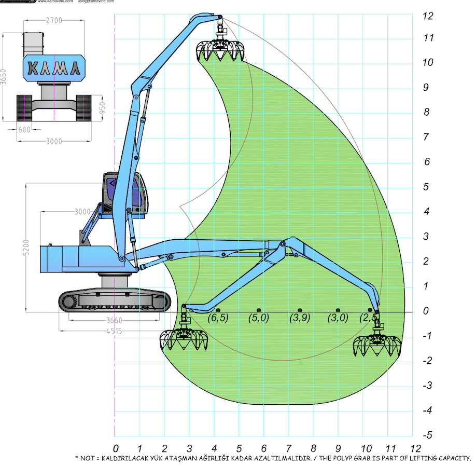Select 5 on the horizontal reach axis
The image size is (476, 466).
239,448
